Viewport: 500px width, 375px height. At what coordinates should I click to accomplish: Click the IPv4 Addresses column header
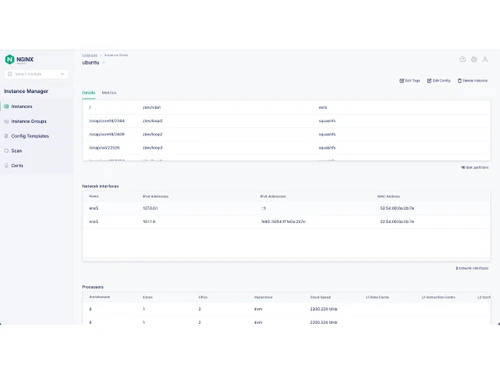155,196
